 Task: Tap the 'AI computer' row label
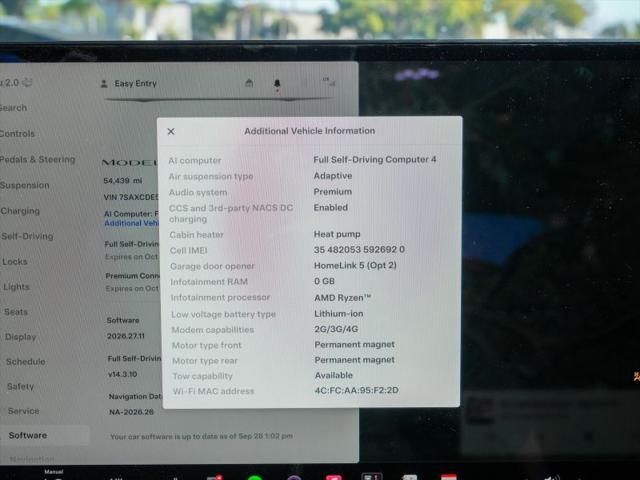pos(195,161)
